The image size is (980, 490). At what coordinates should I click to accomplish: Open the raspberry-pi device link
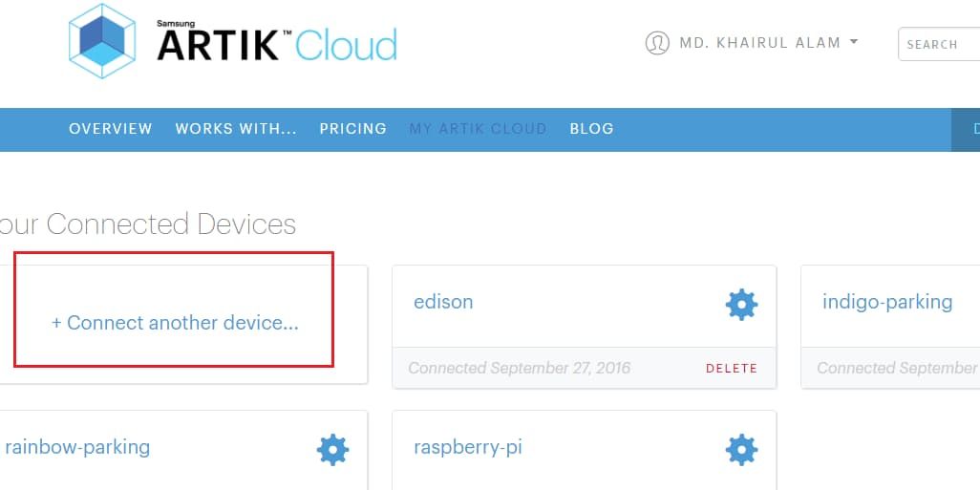pyautogui.click(x=468, y=447)
